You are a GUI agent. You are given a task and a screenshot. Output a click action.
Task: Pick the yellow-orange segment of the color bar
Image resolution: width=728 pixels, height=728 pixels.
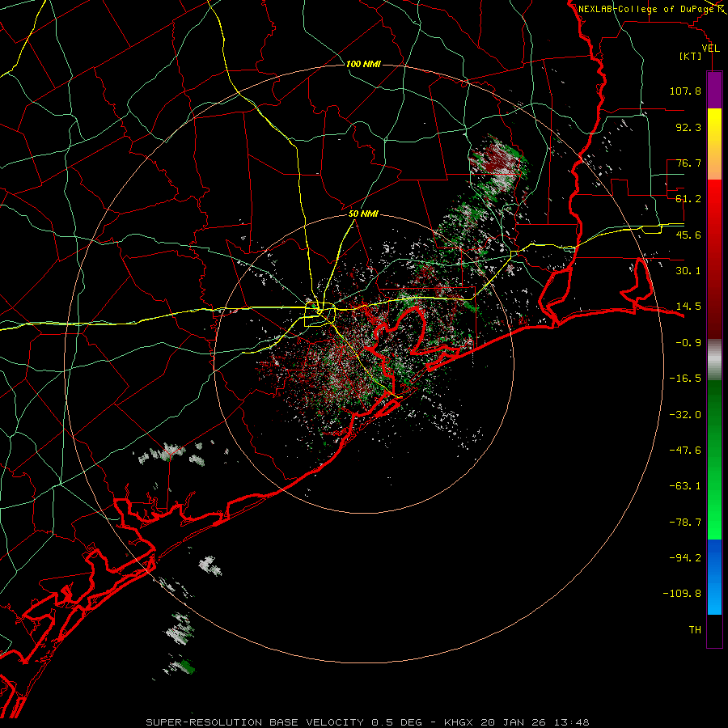tap(714, 144)
